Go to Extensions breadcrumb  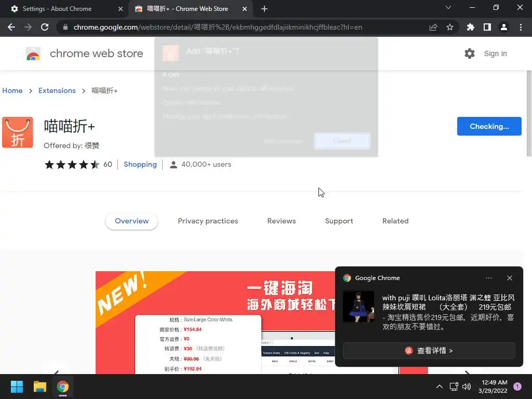point(57,90)
